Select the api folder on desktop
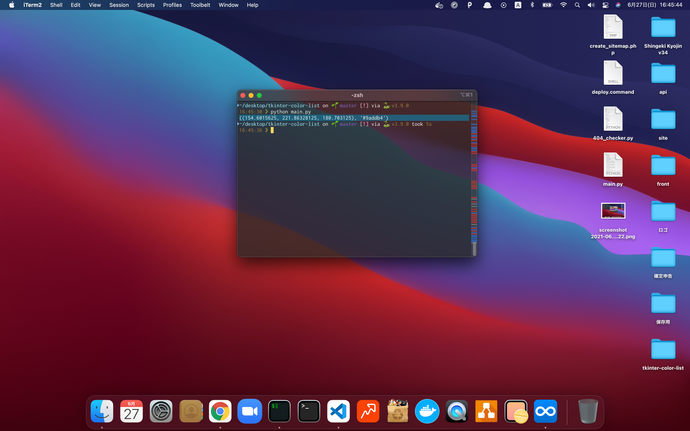This screenshot has width=690, height=431. (x=663, y=78)
